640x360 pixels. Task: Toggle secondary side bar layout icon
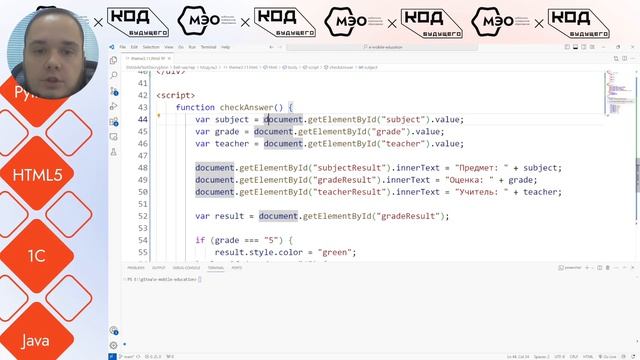point(584,47)
